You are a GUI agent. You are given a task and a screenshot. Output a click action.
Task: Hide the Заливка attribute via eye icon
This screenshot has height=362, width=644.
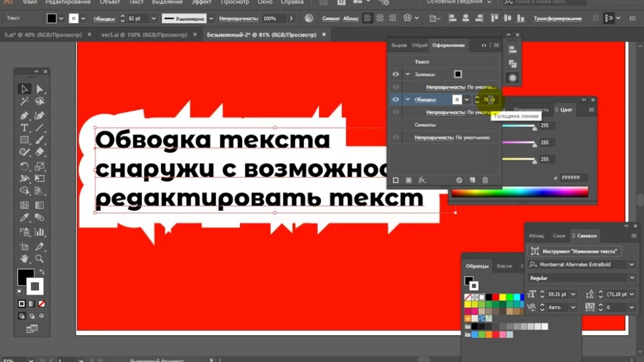point(396,74)
